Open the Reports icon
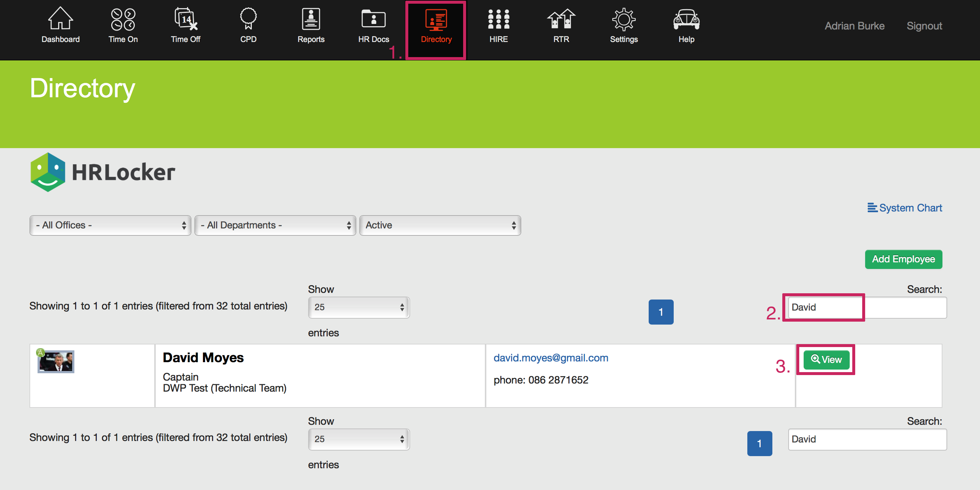The image size is (980, 490). point(311,20)
